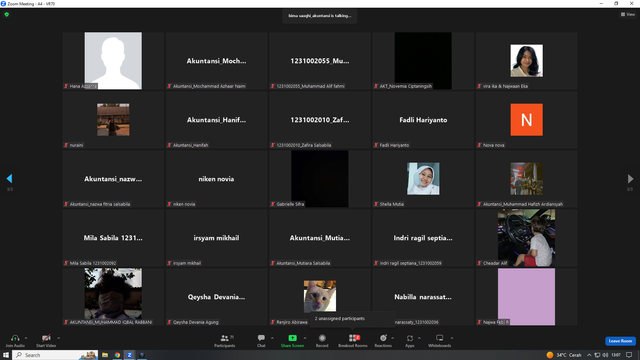Select the Akuntansi_Moch... participant tile
The height and width of the screenshot is (360, 640).
[216, 61]
